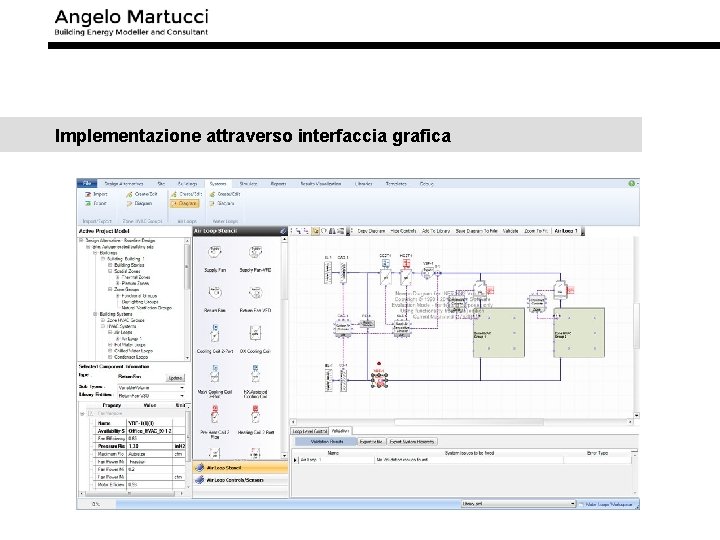Collapse the Zone Groups tree node
Viewport: 720px width, 540px height.
(110, 290)
